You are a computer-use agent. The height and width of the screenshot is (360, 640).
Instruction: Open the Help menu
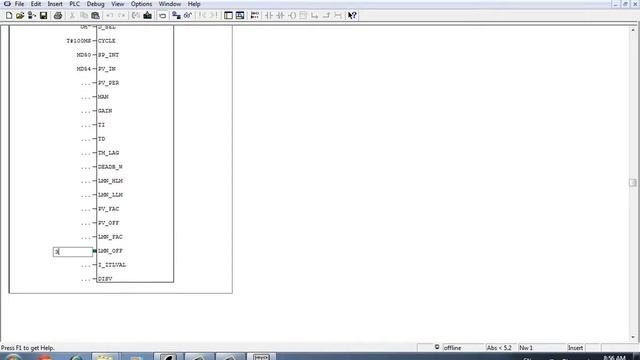[x=194, y=4]
